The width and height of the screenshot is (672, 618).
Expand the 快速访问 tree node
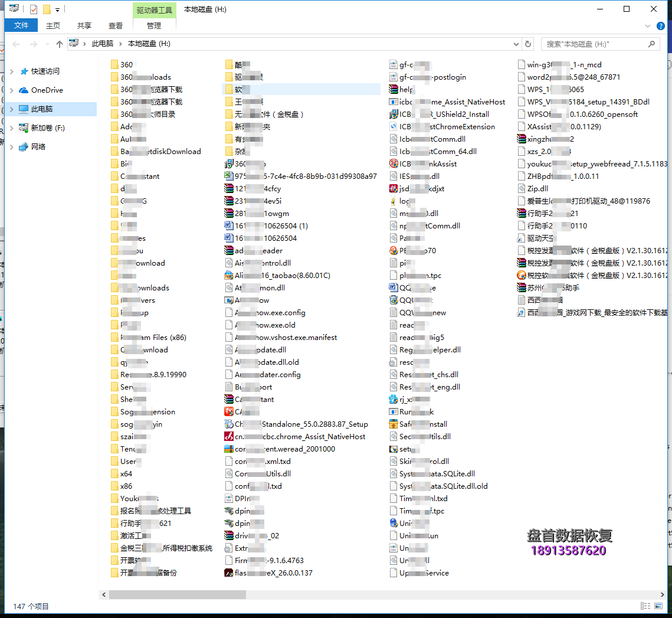tap(12, 71)
